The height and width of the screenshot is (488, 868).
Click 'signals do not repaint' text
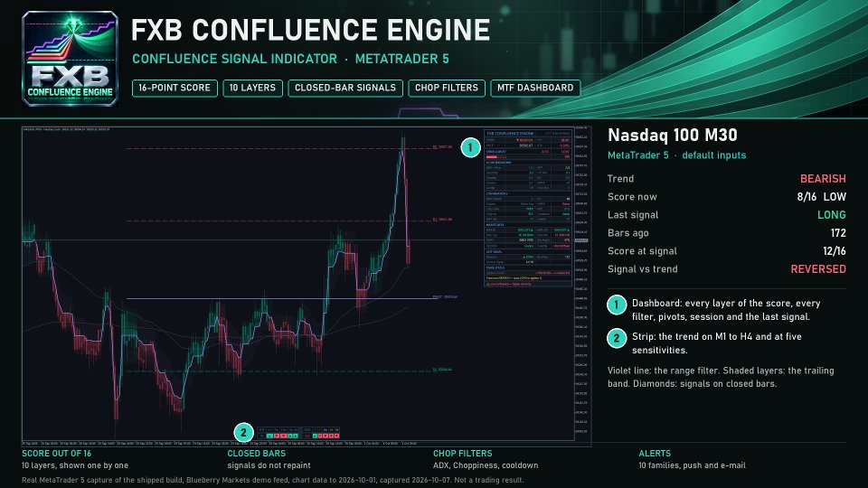(269, 465)
